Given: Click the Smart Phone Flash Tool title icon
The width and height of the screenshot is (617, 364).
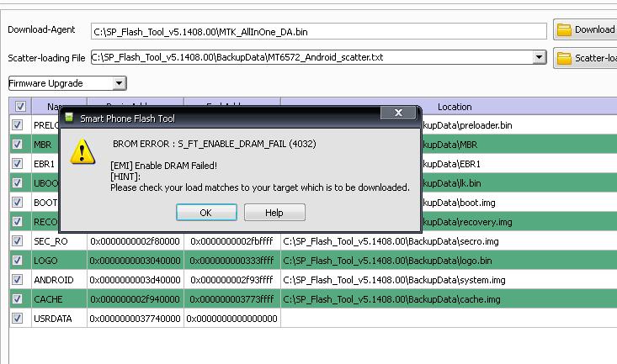Looking at the screenshot, I should [x=70, y=119].
